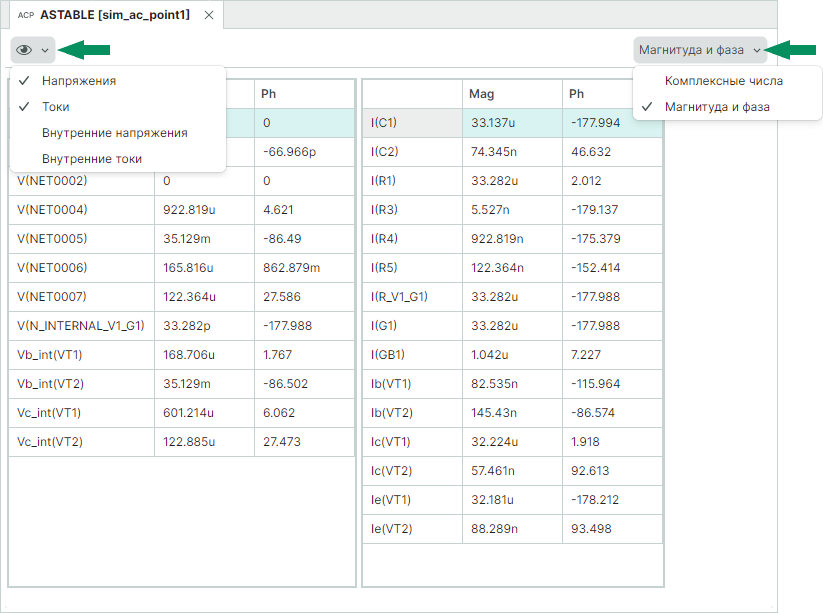This screenshot has height=613, width=823.
Task: Select the Vb_int(VT1) row
Action: [49, 355]
